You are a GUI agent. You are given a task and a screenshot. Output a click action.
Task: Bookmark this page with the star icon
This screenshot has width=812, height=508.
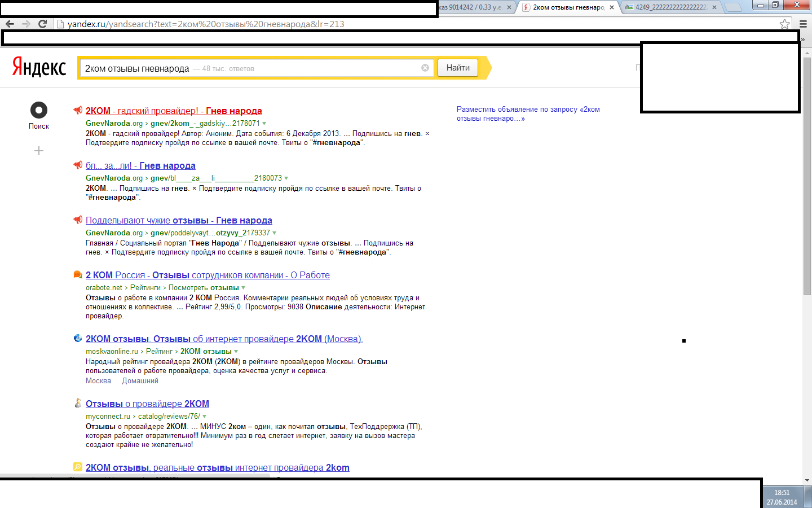coord(784,24)
